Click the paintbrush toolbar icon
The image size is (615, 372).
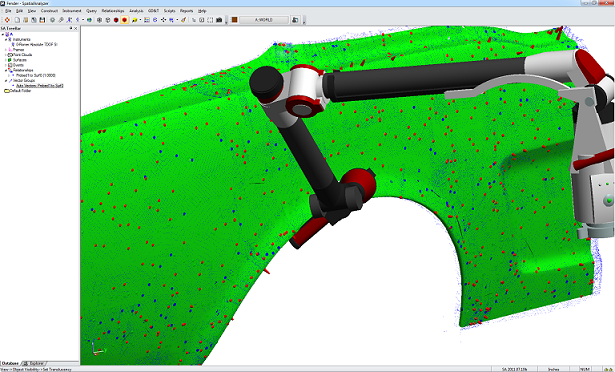click(x=183, y=20)
